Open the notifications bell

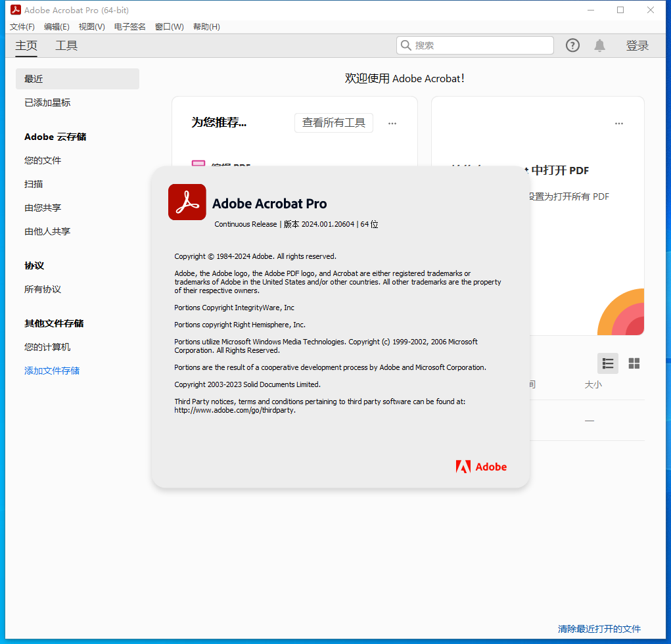(x=599, y=45)
